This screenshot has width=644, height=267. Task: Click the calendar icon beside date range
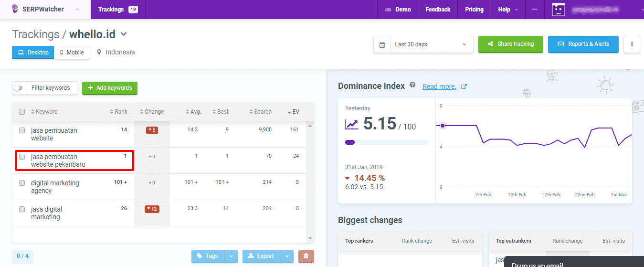point(382,44)
